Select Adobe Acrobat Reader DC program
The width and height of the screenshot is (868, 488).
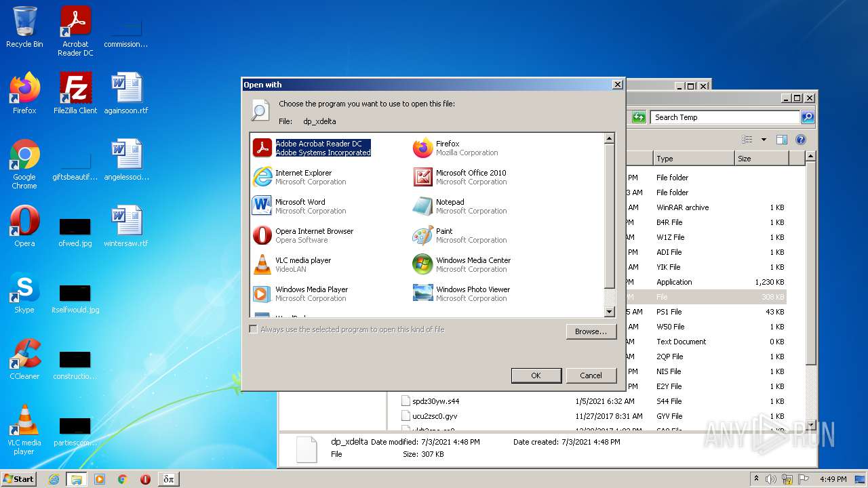pos(312,148)
